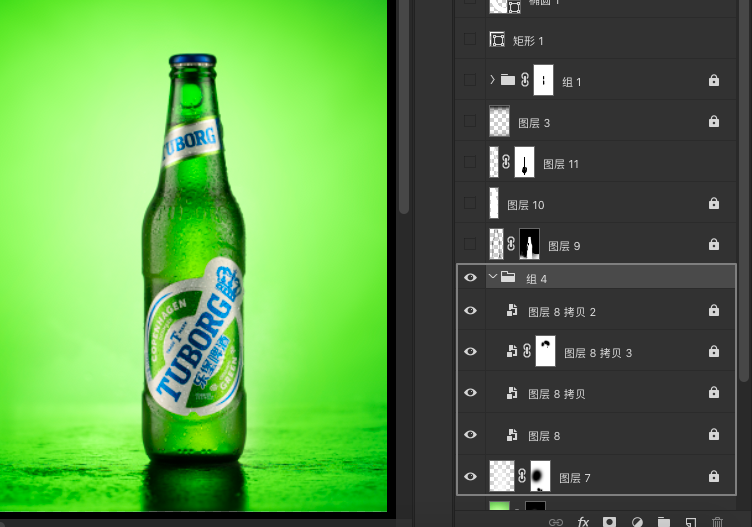752x527 pixels.
Task: Click lock icon on 图层 8 拷贝 3
Action: pos(714,351)
